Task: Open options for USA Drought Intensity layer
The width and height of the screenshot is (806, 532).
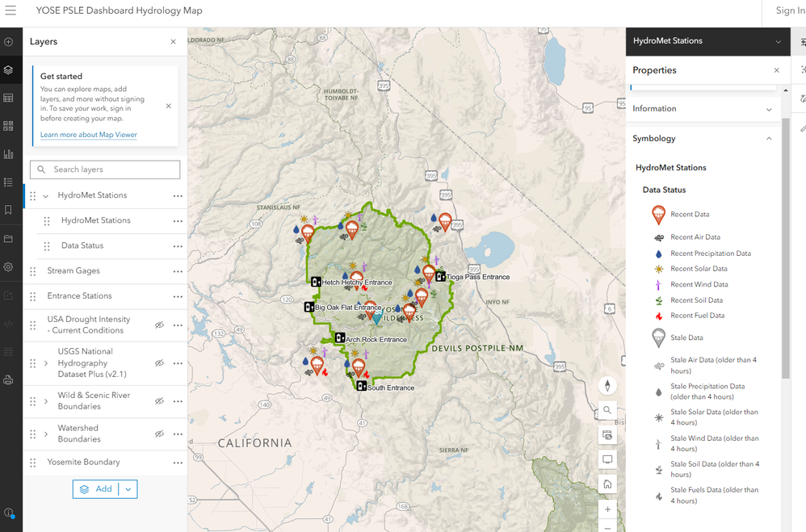Action: click(178, 325)
